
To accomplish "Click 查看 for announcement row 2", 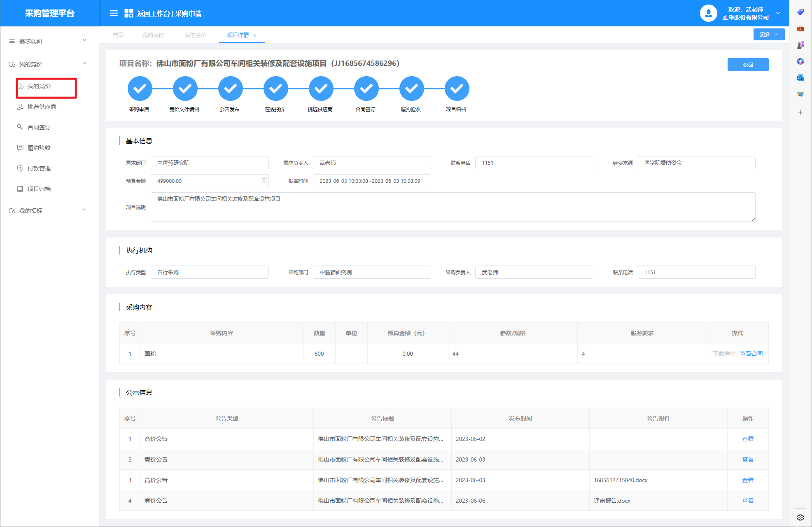I will [748, 459].
